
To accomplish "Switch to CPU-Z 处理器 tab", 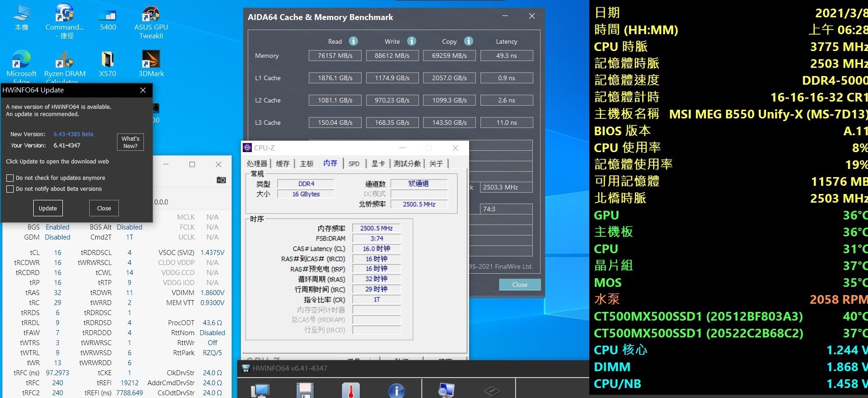I will 257,163.
